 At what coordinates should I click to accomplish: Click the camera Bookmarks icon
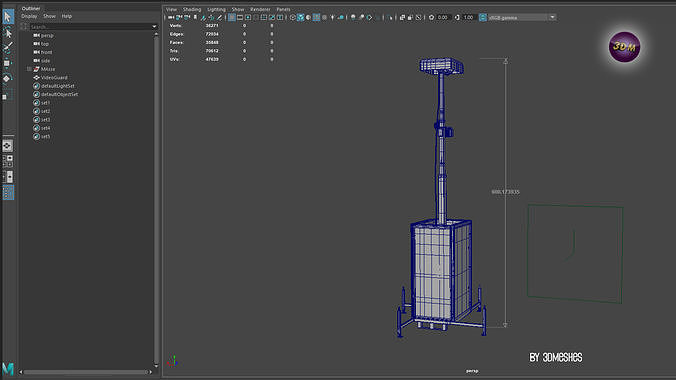[195, 17]
